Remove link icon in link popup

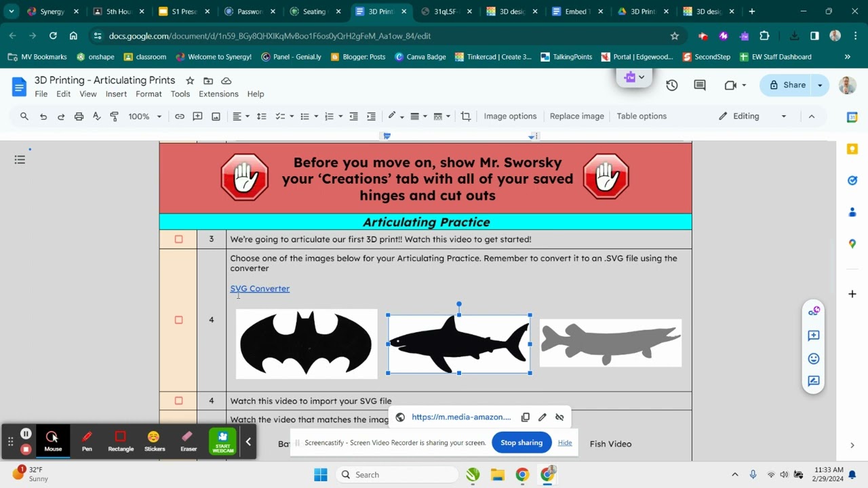click(559, 418)
